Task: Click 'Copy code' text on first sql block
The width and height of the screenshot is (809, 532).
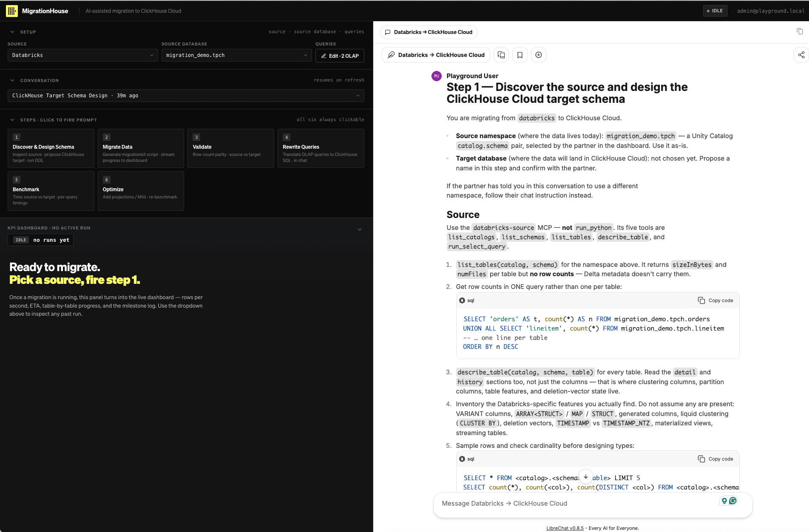Action: point(721,300)
